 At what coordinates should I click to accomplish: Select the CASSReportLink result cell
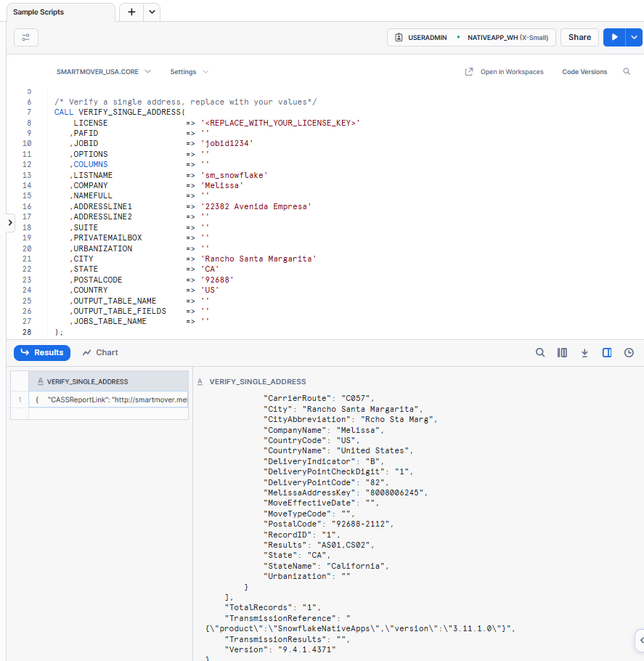108,400
